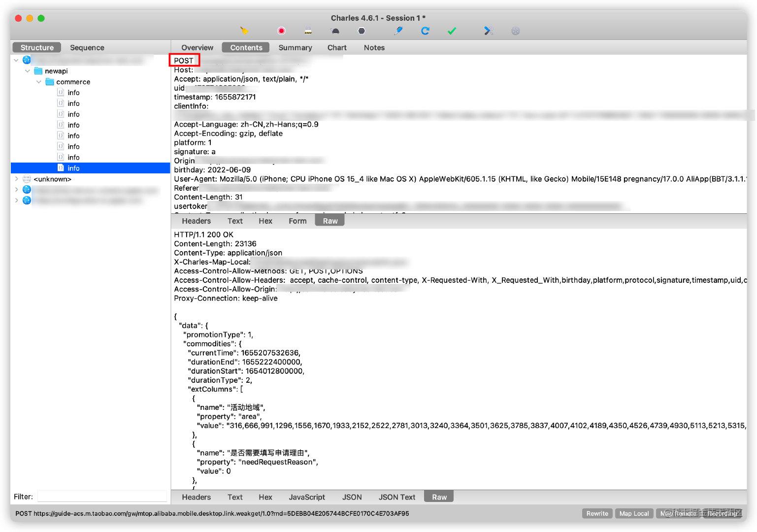The height and width of the screenshot is (532, 757).
Task: Click the HTTP/1.1 200 OK line
Action: (x=204, y=235)
